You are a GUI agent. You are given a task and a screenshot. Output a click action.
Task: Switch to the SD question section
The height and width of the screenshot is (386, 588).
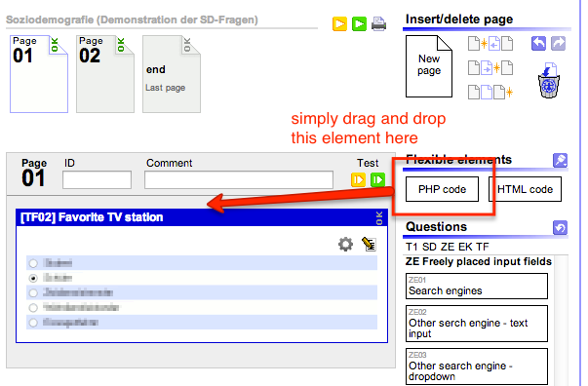click(429, 247)
